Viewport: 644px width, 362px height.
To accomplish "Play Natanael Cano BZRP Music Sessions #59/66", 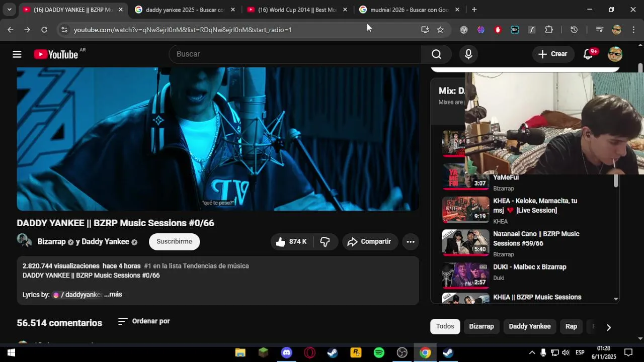I will tap(536, 238).
